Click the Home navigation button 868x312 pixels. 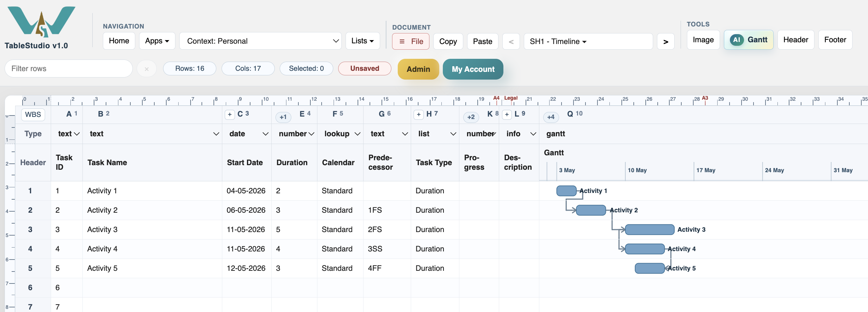click(119, 41)
